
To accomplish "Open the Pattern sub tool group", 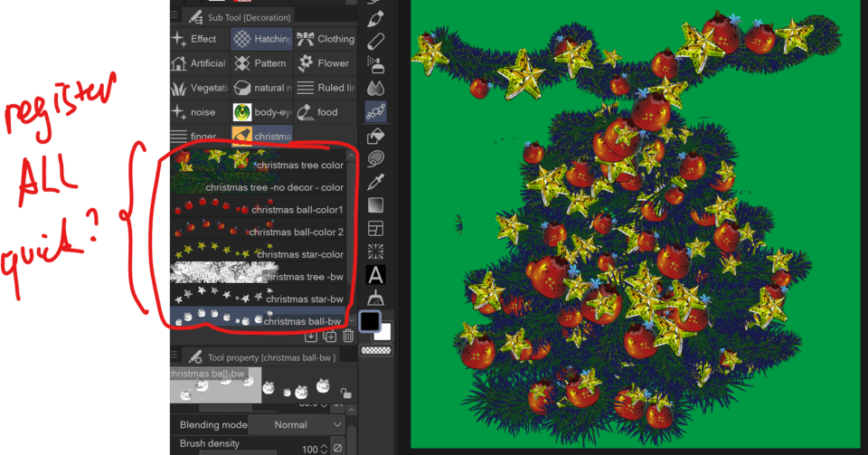I will (x=261, y=63).
